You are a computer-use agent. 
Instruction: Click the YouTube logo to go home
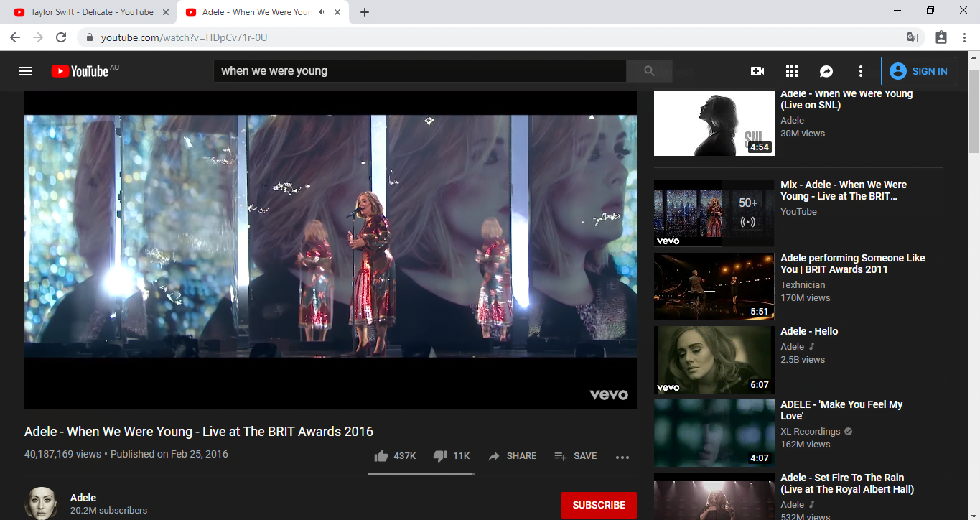(80, 71)
